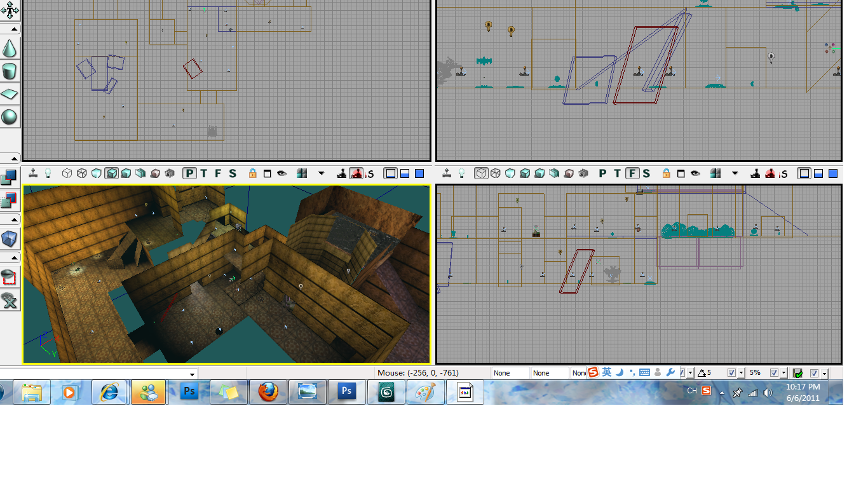This screenshot has height=488, width=868.
Task: Click the diagonal-crossed cube icon in 3D viewport toolbar
Action: point(81,173)
